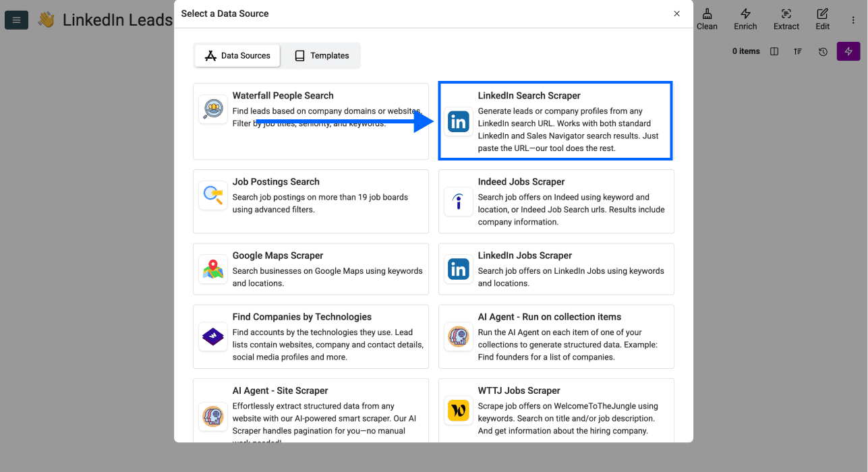
Task: Switch to the Templates tab
Action: [x=321, y=55]
